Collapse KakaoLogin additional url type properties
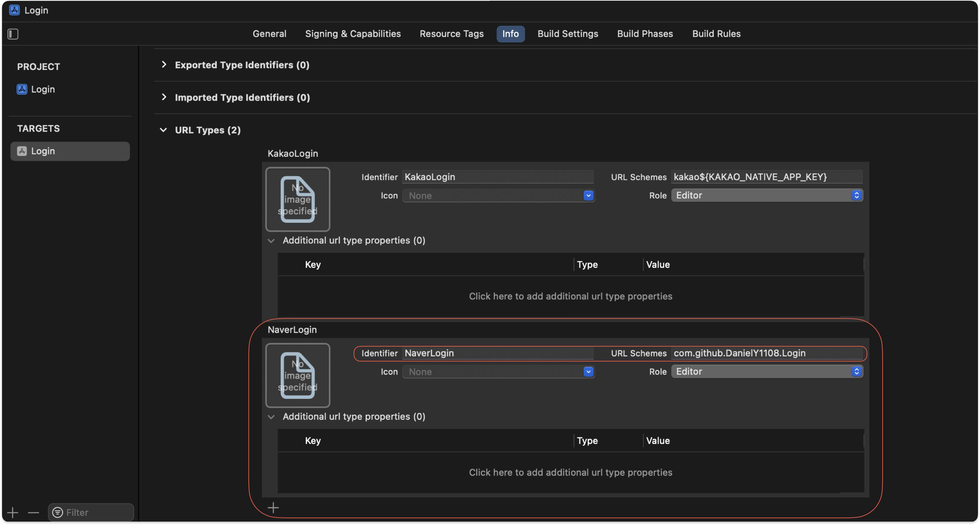This screenshot has width=980, height=525. [271, 241]
